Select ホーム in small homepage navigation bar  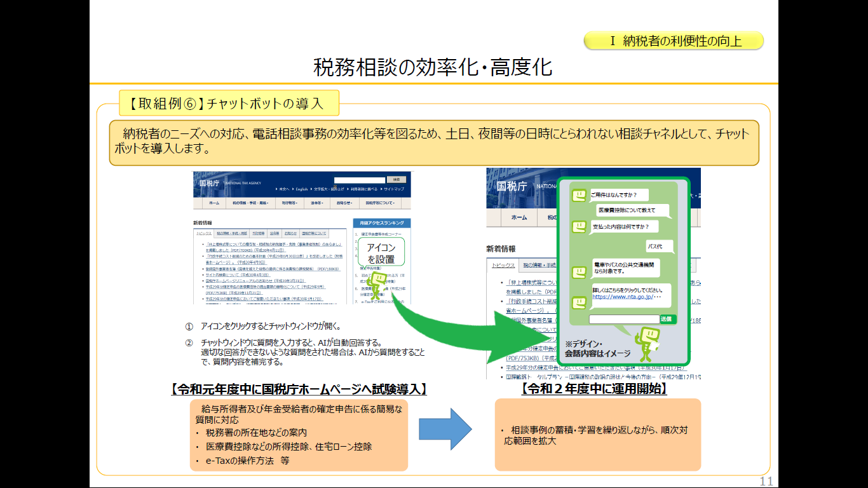pyautogui.click(x=214, y=203)
